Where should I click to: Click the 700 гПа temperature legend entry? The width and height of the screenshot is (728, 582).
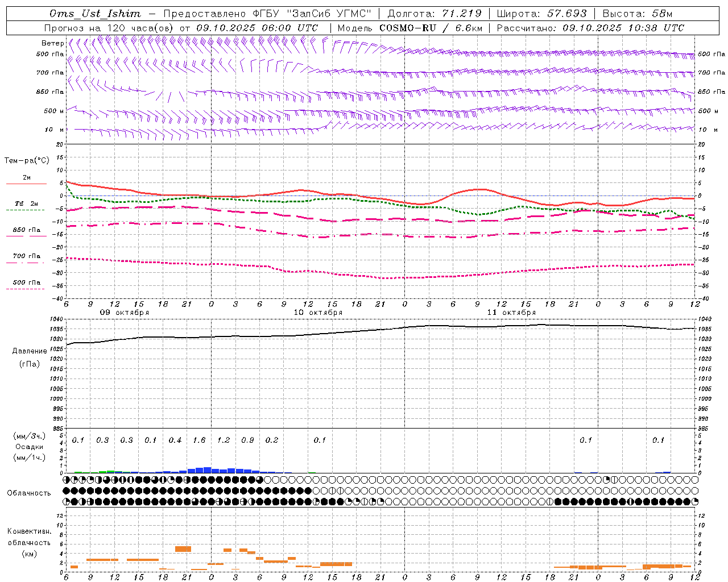coord(26,256)
